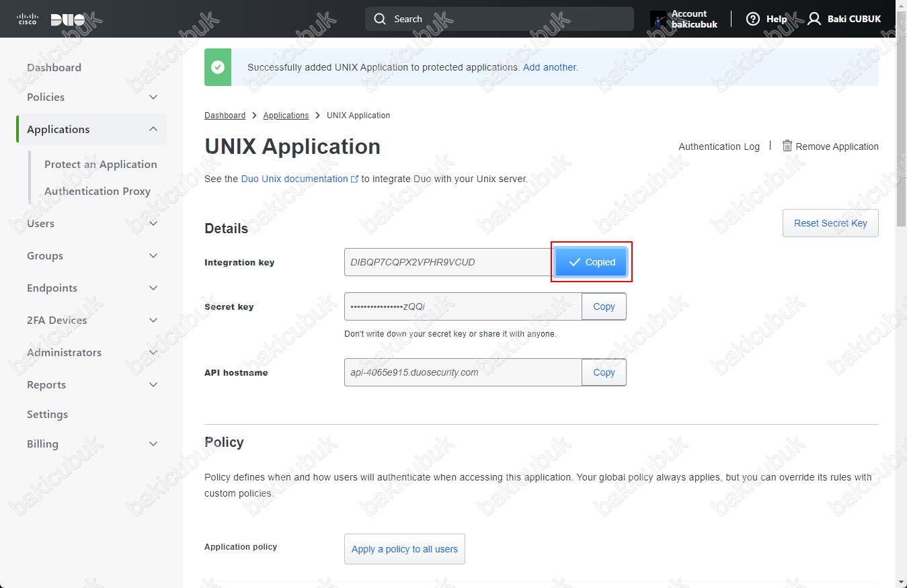This screenshot has width=907, height=588.
Task: Copy the Secret key
Action: pos(604,306)
